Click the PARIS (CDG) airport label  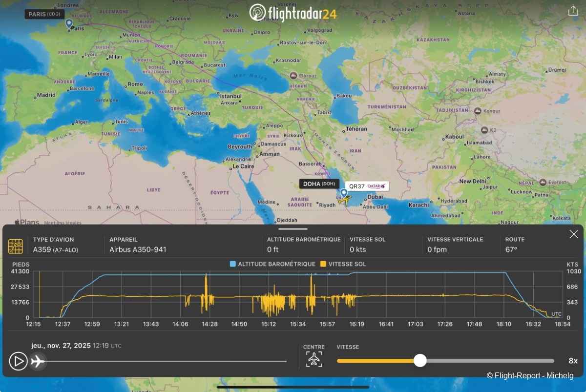click(44, 14)
